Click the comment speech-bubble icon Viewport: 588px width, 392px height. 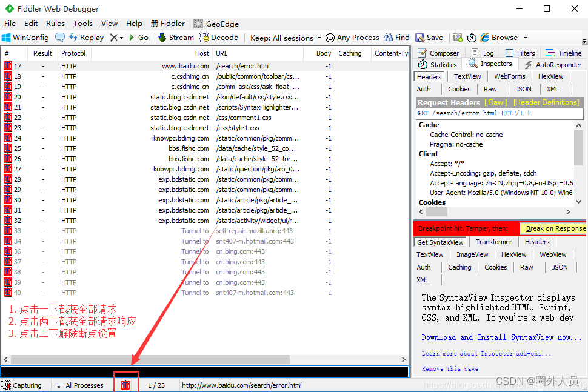59,38
